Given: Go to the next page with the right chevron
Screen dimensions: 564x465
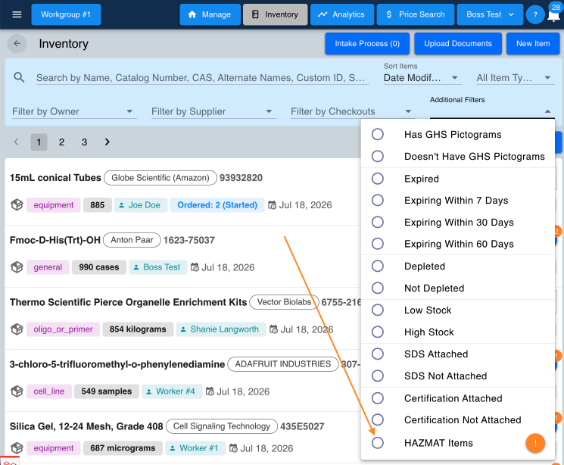Looking at the screenshot, I should click(x=107, y=142).
